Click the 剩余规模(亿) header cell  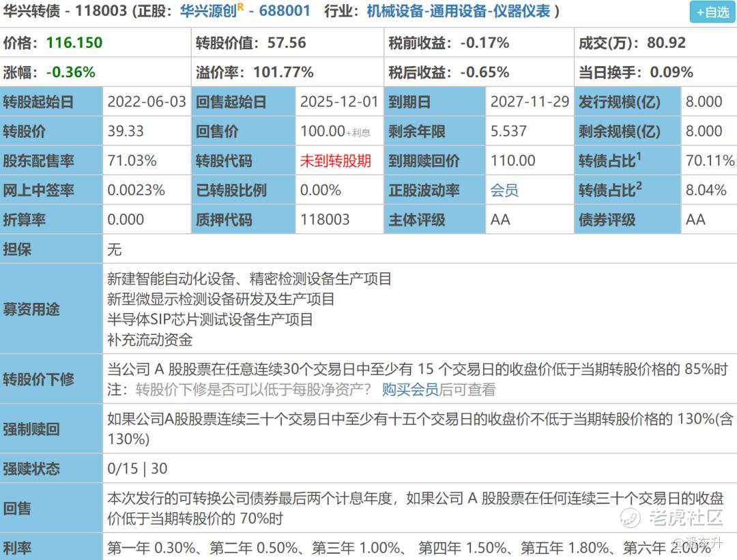click(628, 131)
